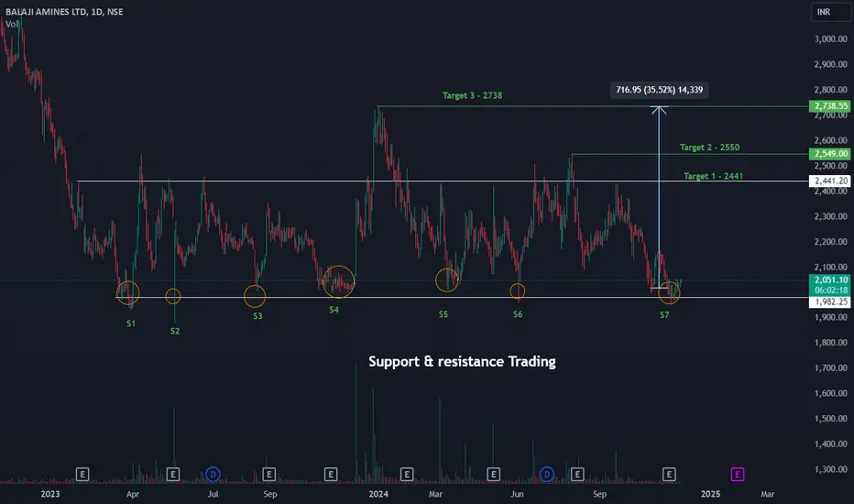The width and height of the screenshot is (854, 504).
Task: Open the earnings E marker below S7
Action: coord(670,475)
